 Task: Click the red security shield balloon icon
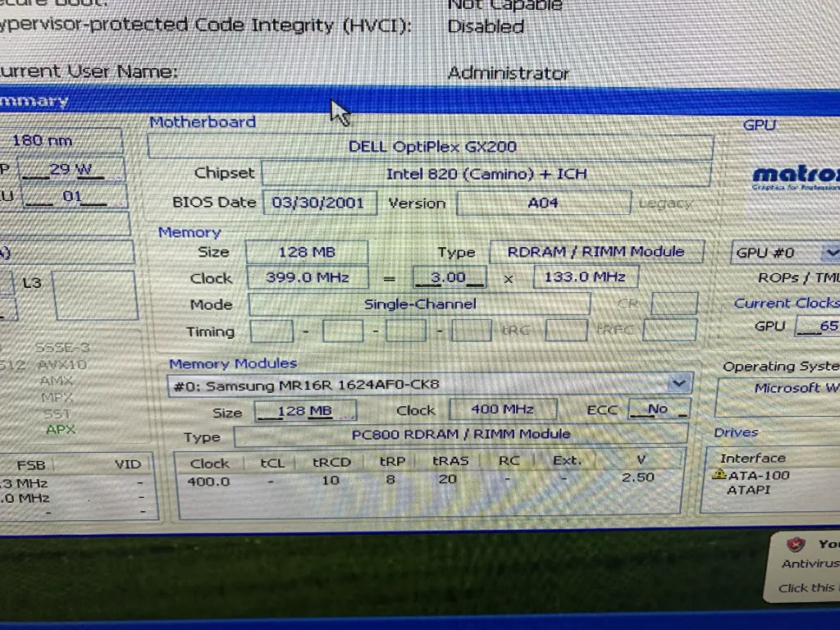(796, 545)
